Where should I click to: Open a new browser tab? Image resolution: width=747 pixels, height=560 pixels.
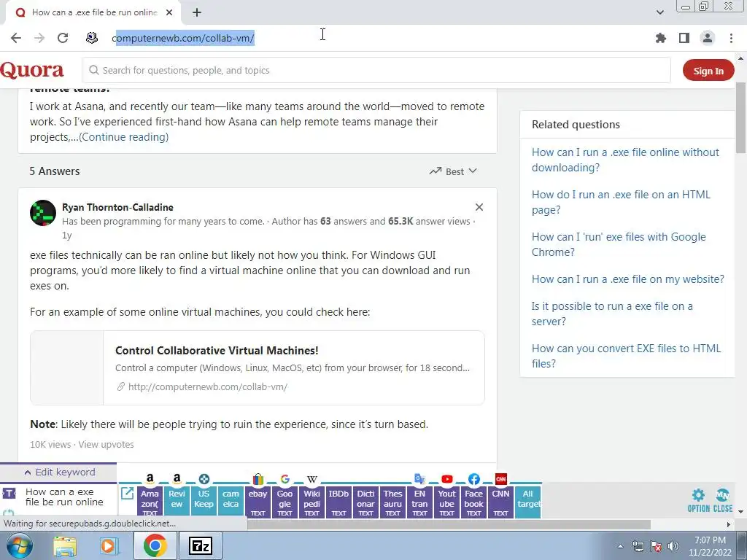(x=197, y=13)
